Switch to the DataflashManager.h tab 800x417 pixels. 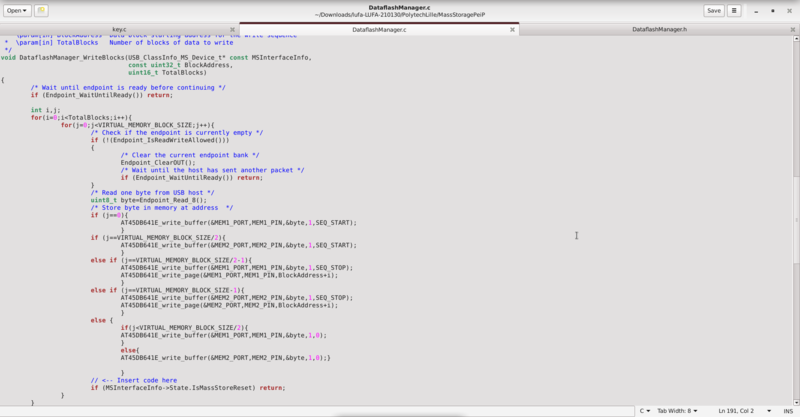[x=660, y=30]
